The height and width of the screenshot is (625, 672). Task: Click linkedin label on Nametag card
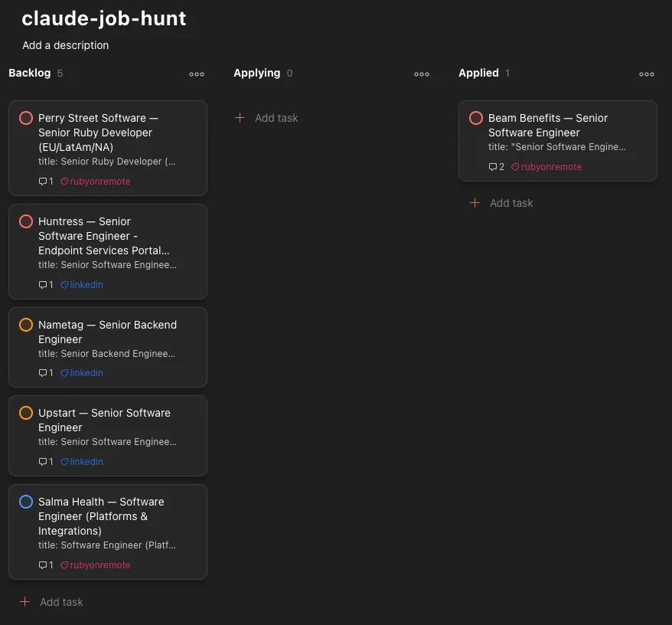tap(81, 373)
